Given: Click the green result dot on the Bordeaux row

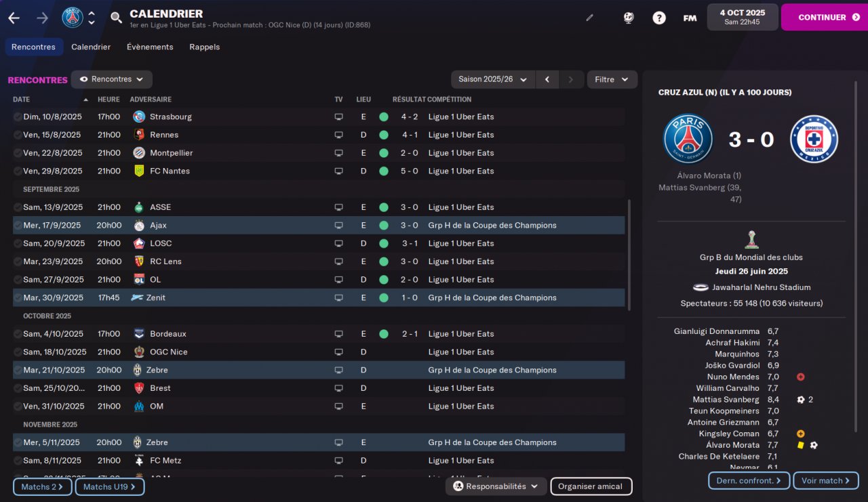Looking at the screenshot, I should (384, 334).
